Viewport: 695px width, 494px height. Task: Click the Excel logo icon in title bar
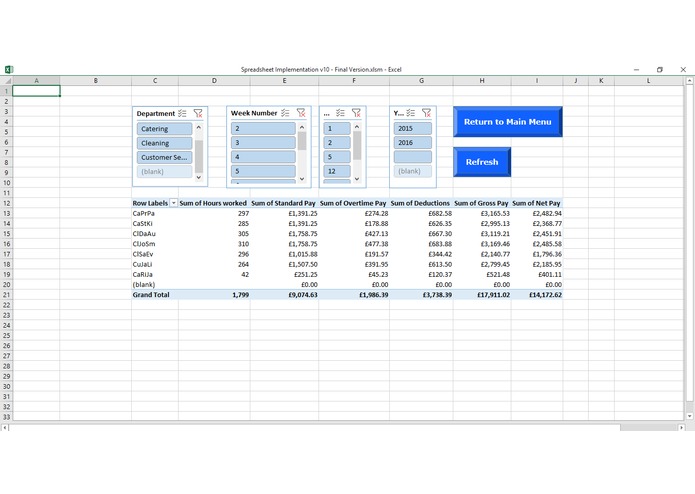[9, 70]
